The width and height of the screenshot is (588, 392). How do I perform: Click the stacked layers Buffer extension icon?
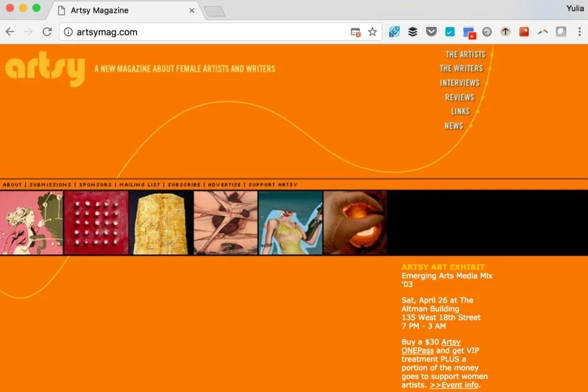pos(413,32)
